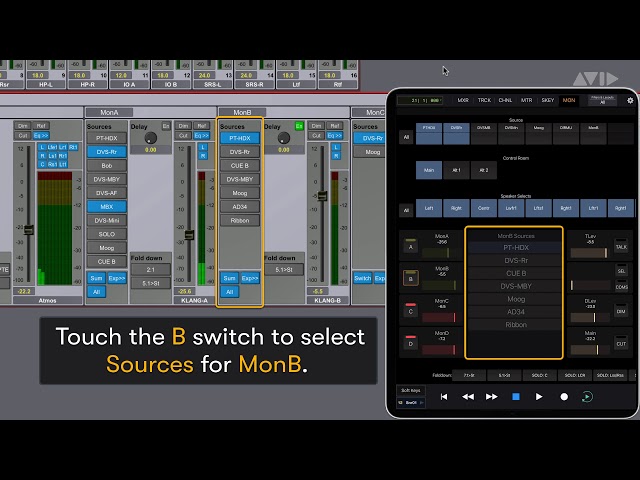Select 5.1>St fold down for MonB
This screenshot has width=640, height=480.
[284, 269]
